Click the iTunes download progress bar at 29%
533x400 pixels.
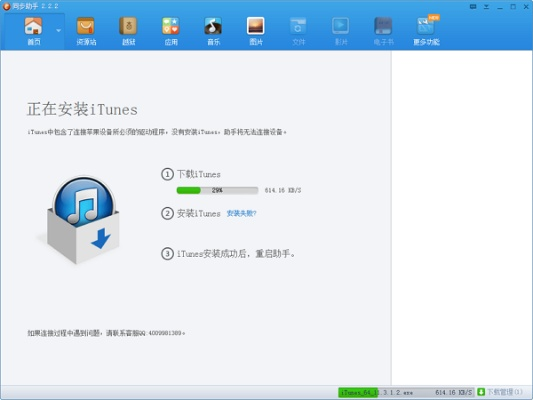click(217, 190)
